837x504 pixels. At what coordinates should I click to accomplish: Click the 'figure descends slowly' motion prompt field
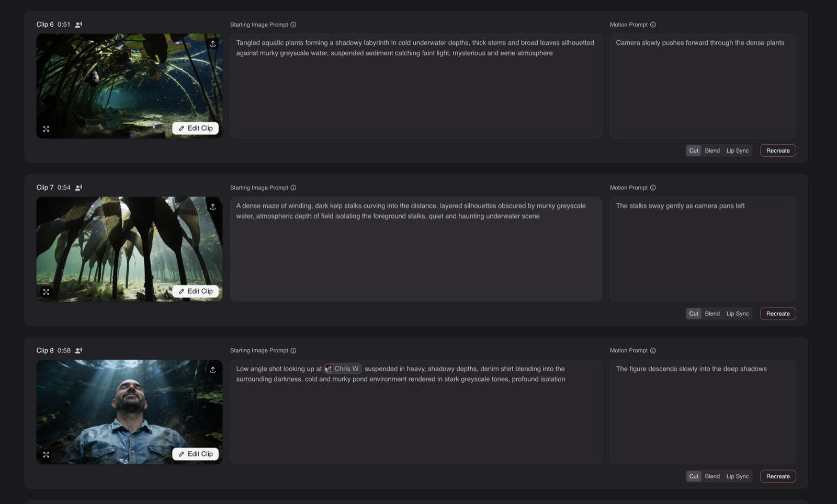point(703,412)
